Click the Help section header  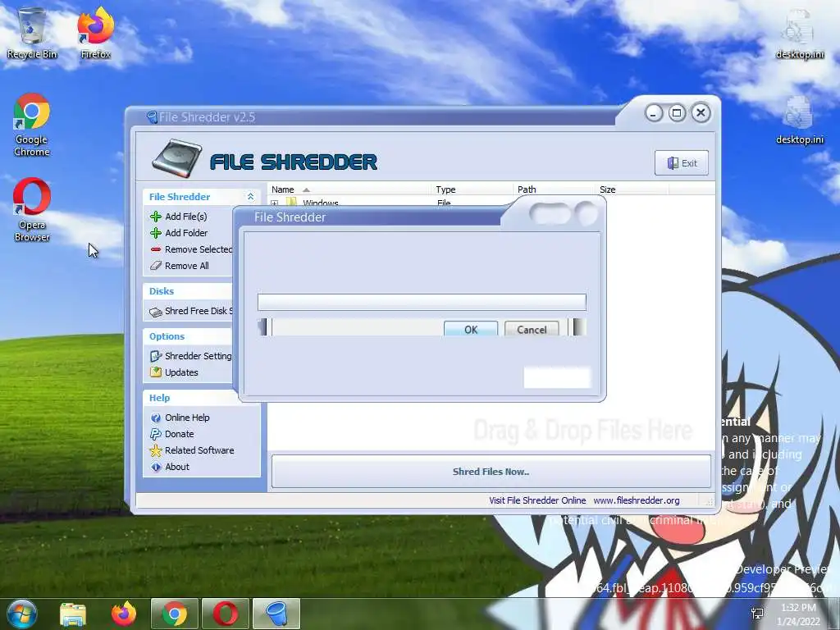tap(159, 398)
